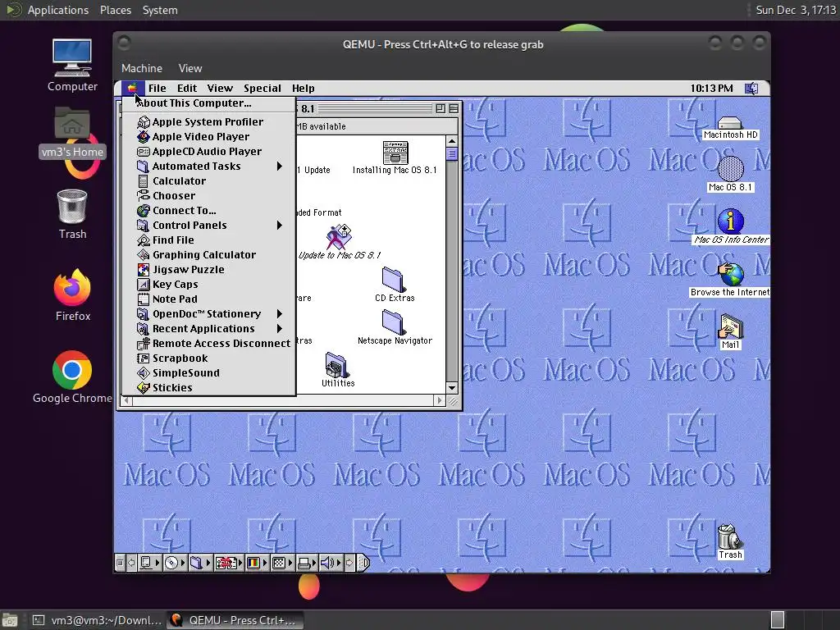Expand Automated Tasks submenu

[x=209, y=166]
